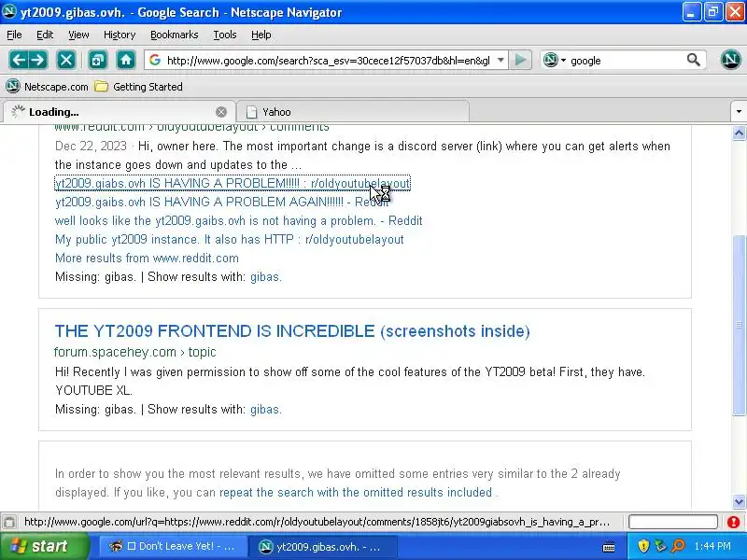
Task: Open the Windows Start menu
Action: 44,546
